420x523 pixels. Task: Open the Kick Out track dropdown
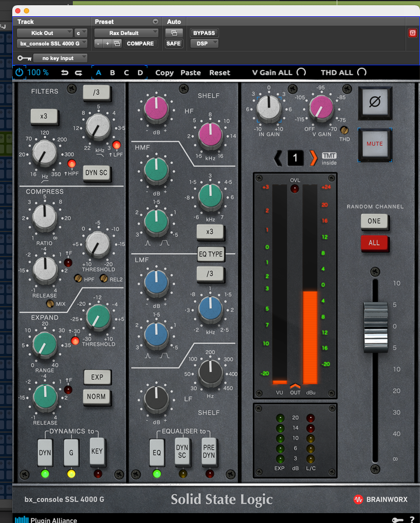tap(45, 33)
